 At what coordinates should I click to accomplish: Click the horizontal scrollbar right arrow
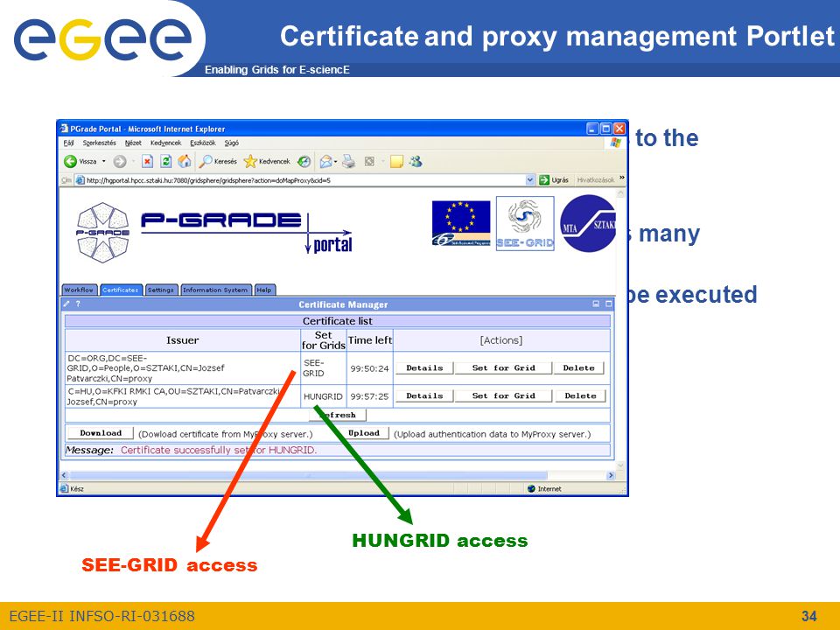point(610,475)
